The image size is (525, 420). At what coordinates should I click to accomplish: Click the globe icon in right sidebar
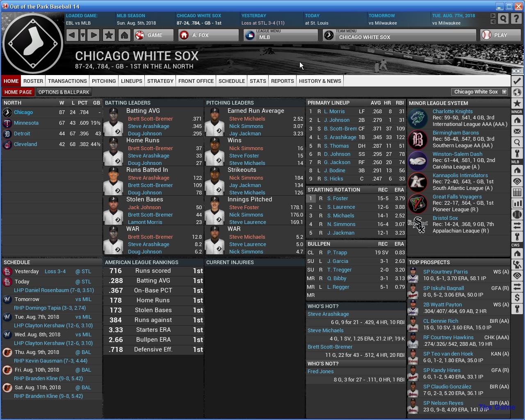517,92
